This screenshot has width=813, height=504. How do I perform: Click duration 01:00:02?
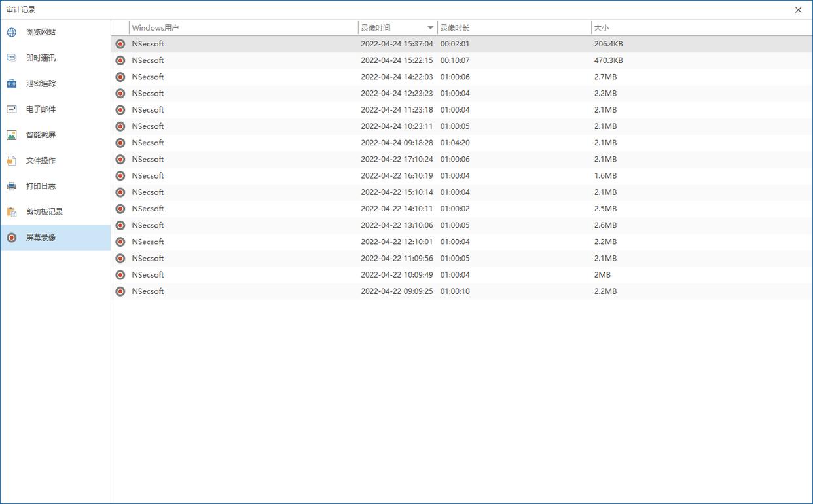(x=455, y=209)
